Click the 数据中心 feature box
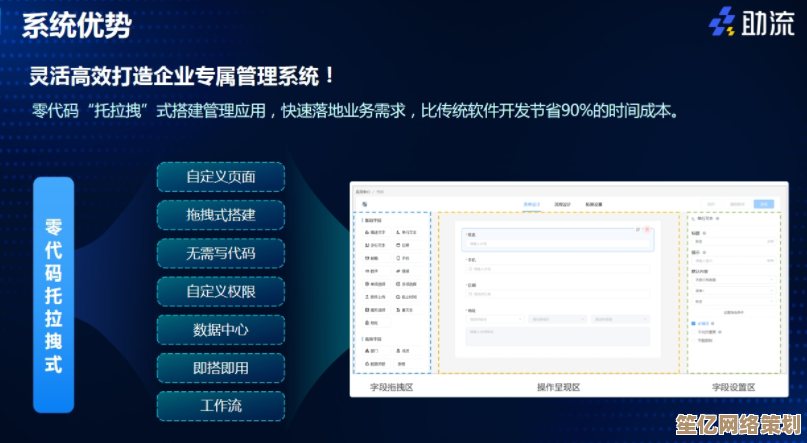Viewport: 807px width, 443px height. (x=220, y=329)
